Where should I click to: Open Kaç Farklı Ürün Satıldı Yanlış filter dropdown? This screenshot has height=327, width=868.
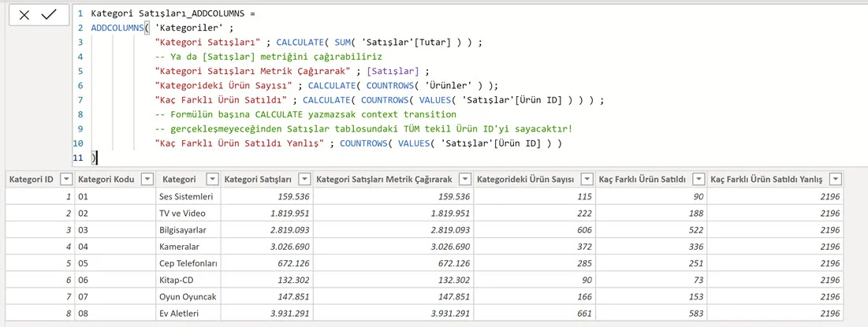click(x=836, y=180)
